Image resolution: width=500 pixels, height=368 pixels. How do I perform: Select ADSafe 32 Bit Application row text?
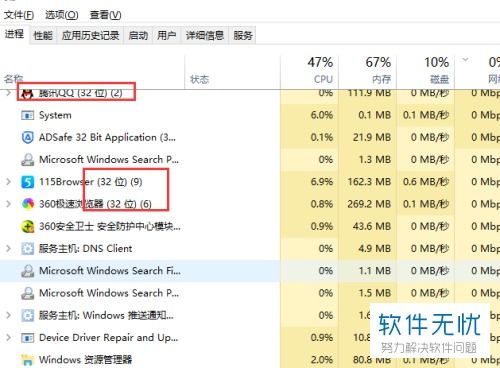pyautogui.click(x=107, y=137)
